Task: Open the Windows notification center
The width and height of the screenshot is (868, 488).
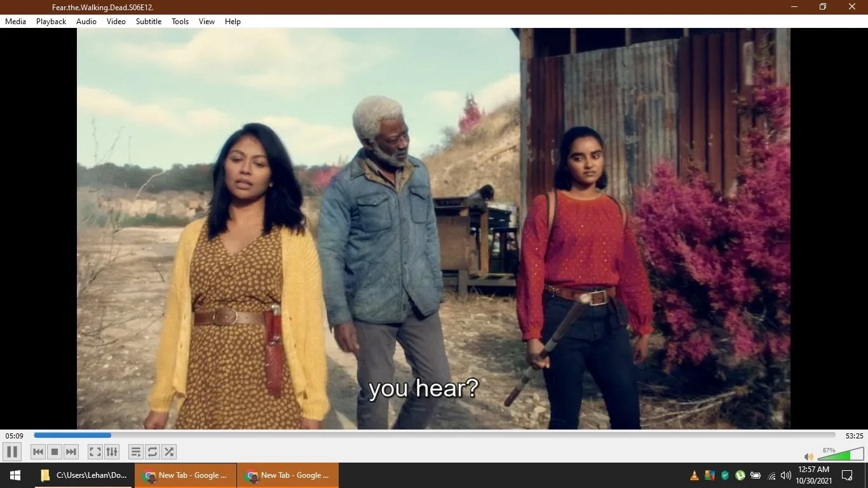Action: pos(847,475)
